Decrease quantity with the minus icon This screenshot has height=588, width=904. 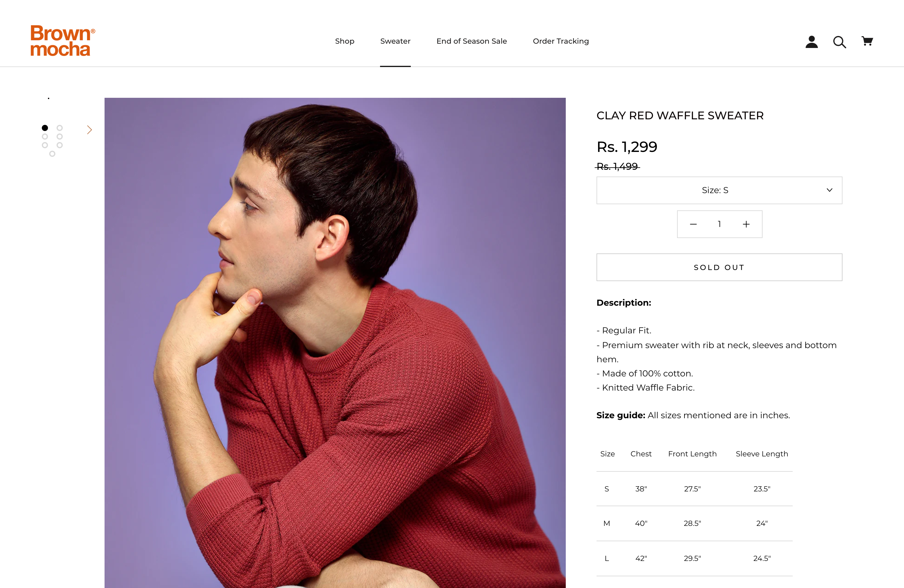pyautogui.click(x=693, y=224)
